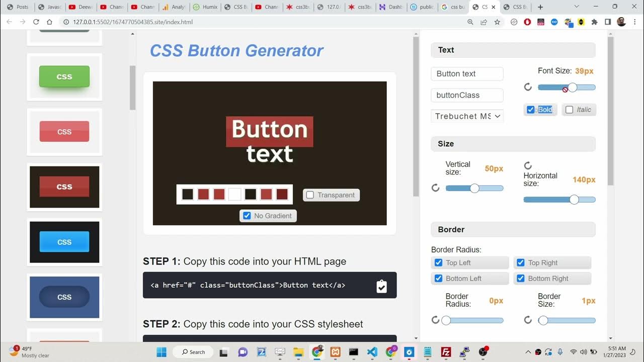Reset Border Size using its circular arrow icon
Image resolution: width=644 pixels, height=362 pixels.
point(528,320)
